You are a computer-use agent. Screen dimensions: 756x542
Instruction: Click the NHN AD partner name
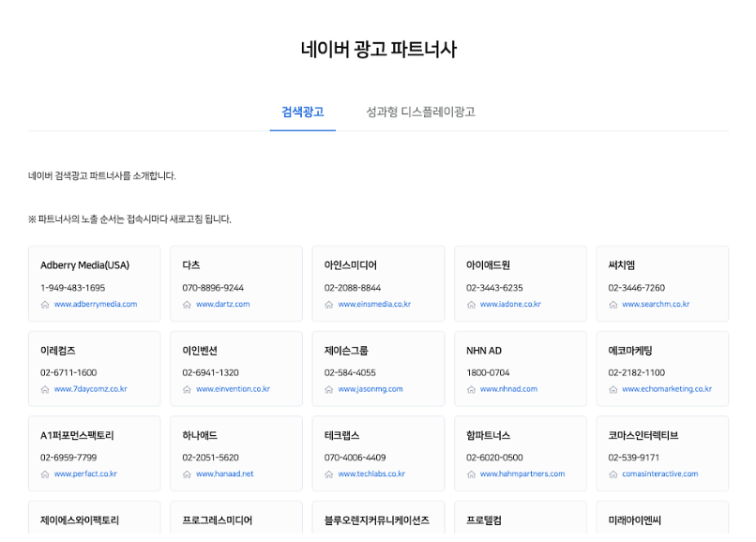point(484,351)
